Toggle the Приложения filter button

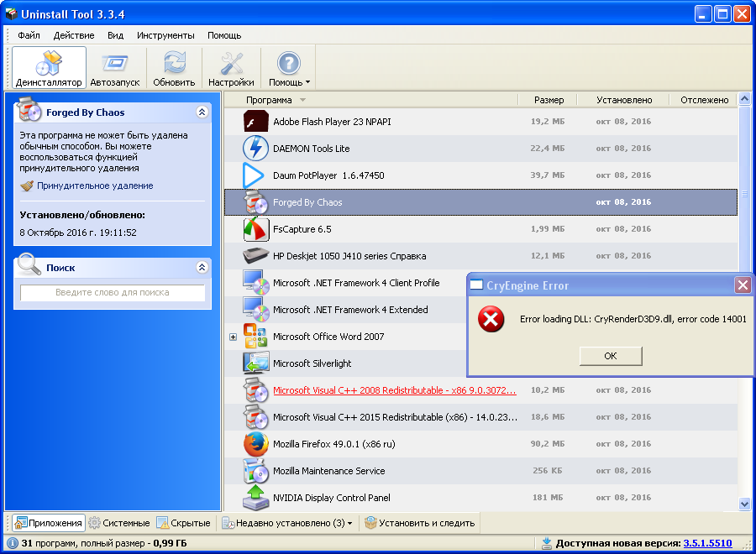49,523
